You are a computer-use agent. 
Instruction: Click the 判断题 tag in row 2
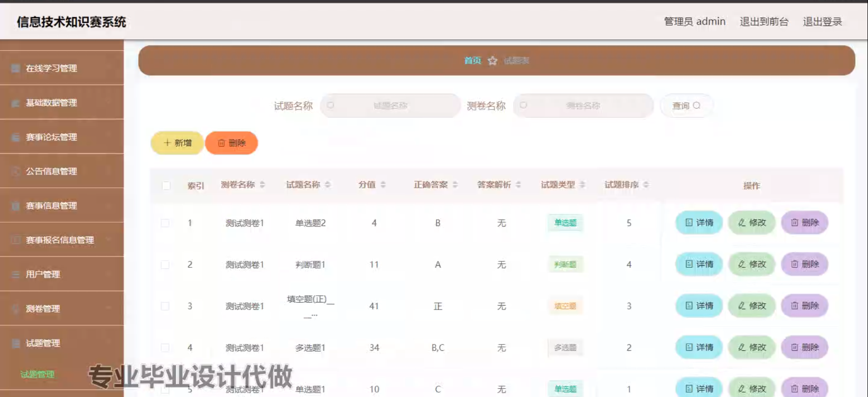[x=565, y=264]
